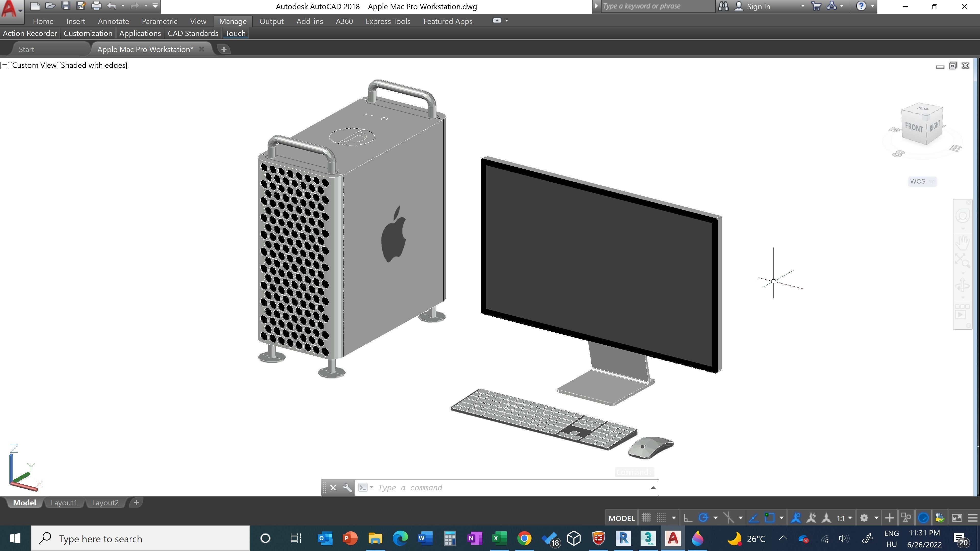Open the Custom View viewport menu
Screen dimensions: 980x551
(x=35, y=65)
